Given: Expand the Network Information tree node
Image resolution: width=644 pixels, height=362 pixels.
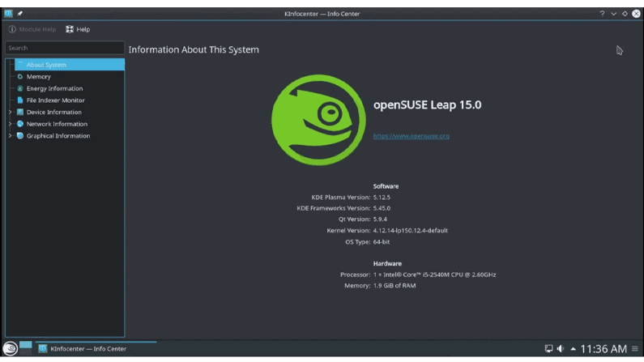Looking at the screenshot, I should (x=11, y=124).
